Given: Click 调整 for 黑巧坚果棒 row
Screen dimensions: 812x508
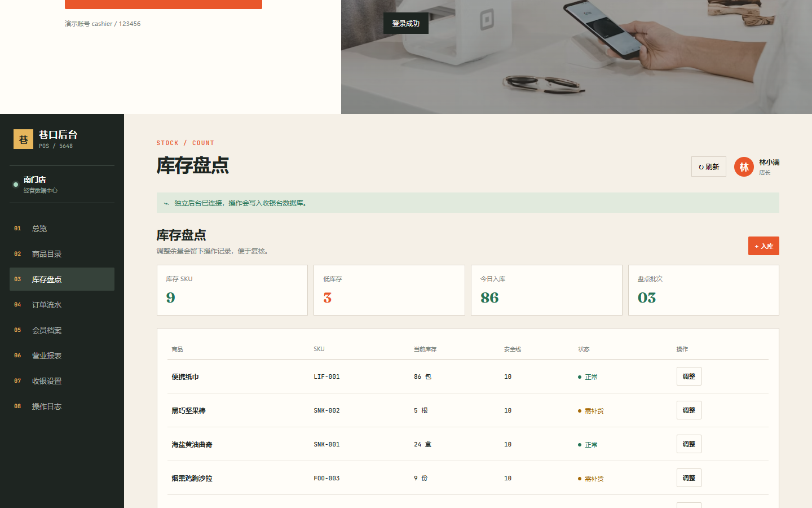Looking at the screenshot, I should coord(689,410).
